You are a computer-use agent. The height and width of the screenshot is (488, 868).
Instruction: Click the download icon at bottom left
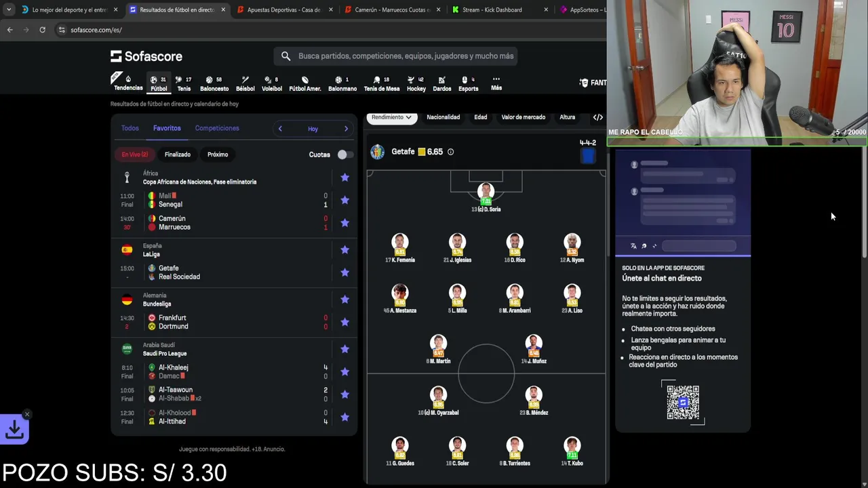pos(14,430)
